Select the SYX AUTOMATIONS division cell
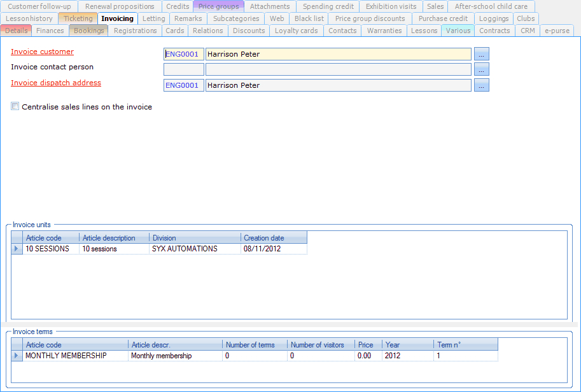 194,249
